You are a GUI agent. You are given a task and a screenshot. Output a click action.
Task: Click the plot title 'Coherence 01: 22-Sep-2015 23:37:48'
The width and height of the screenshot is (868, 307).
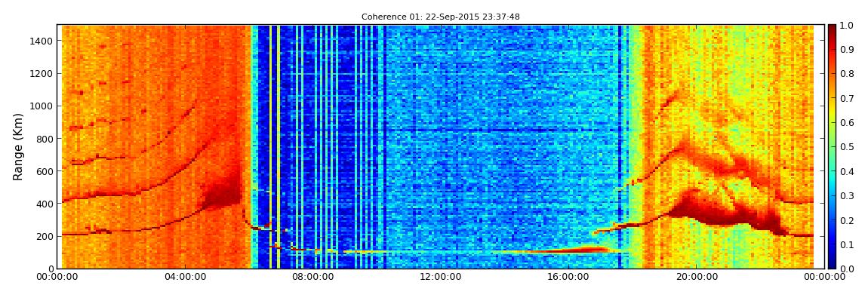pyautogui.click(x=441, y=17)
